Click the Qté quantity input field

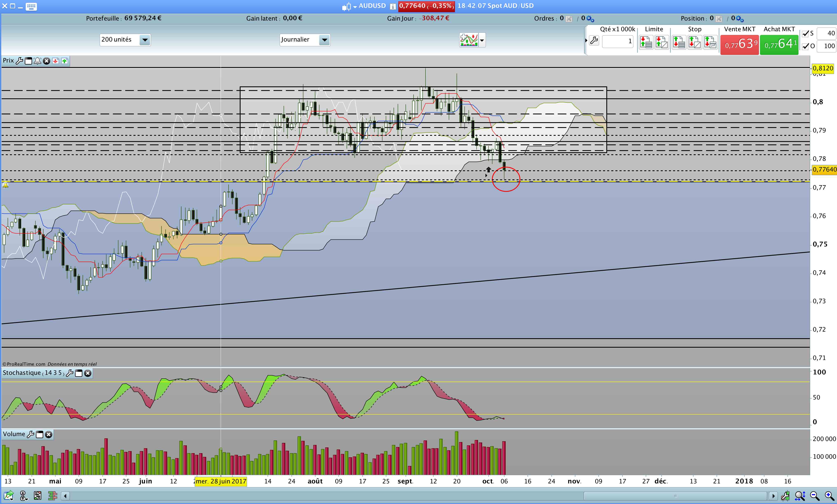click(x=618, y=41)
